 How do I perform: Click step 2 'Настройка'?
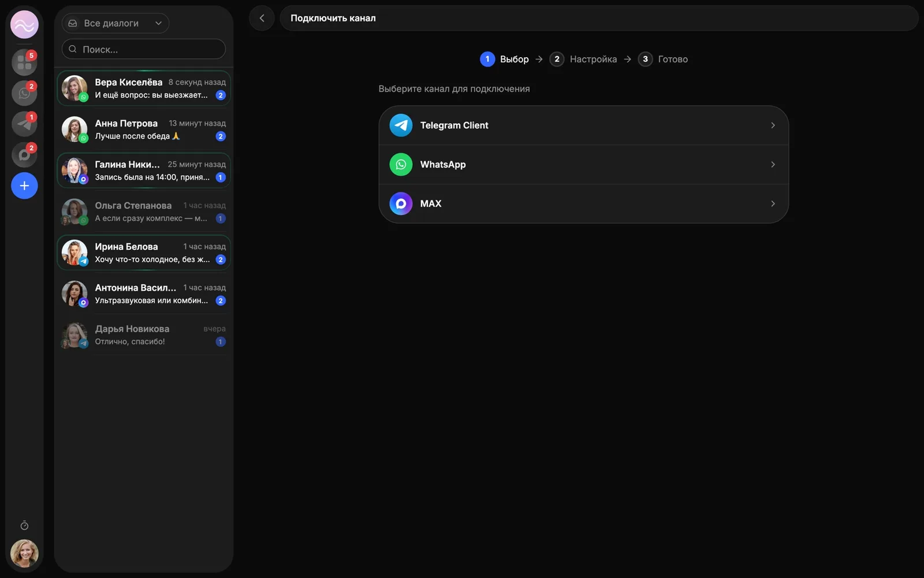[583, 59]
